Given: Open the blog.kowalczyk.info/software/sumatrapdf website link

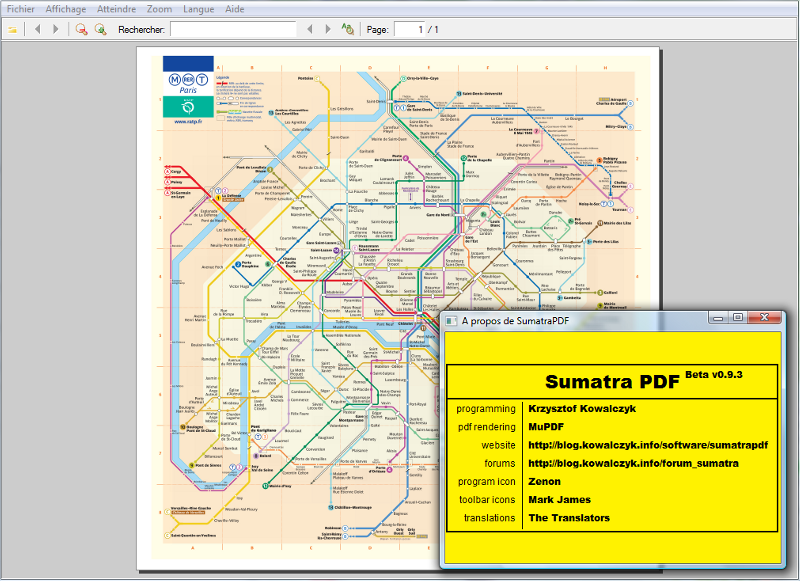Looking at the screenshot, I should coord(648,445).
